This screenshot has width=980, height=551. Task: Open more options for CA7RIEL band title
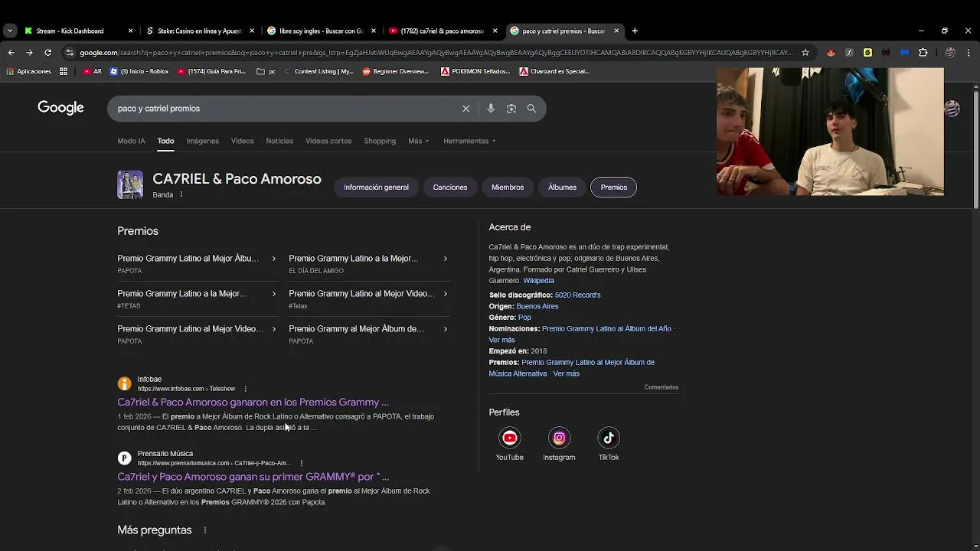click(181, 194)
